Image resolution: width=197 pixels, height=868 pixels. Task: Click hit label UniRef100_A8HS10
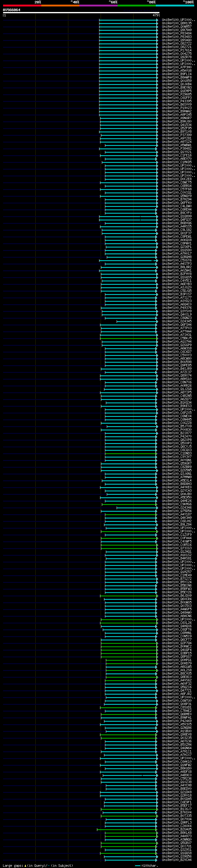pos(177,379)
